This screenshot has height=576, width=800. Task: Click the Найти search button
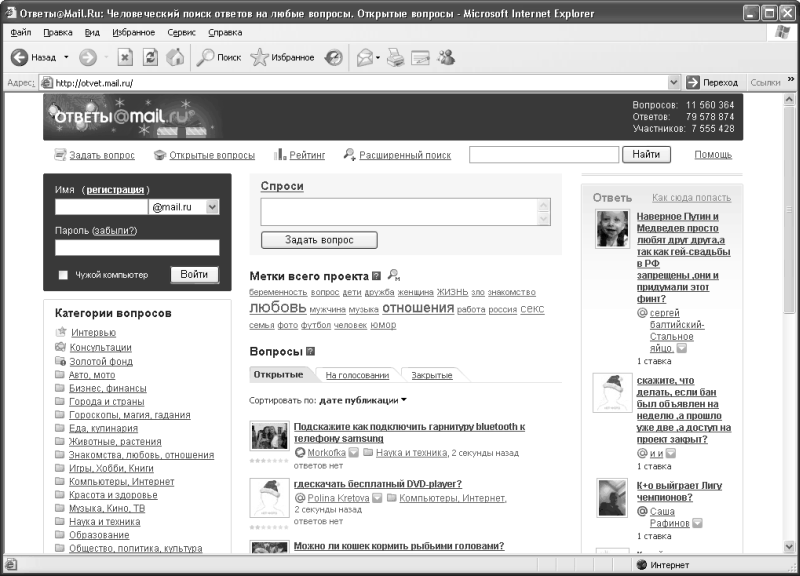pyautogui.click(x=646, y=154)
